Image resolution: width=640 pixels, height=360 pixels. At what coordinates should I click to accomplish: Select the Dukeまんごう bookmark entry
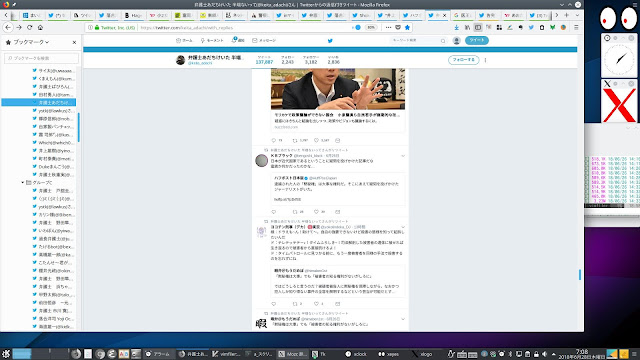click(53, 167)
